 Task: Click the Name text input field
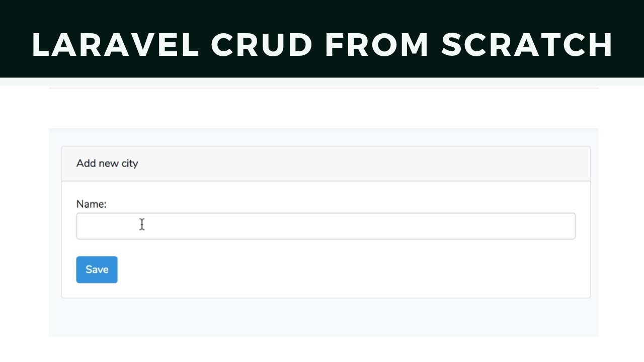coord(325,226)
